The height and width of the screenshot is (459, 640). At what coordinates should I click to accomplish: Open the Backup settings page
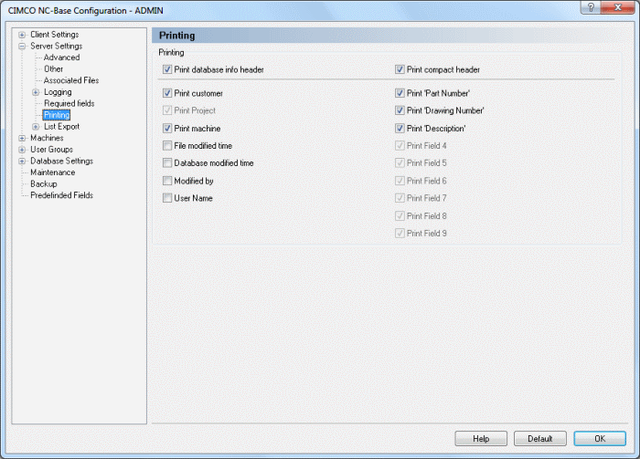click(44, 184)
